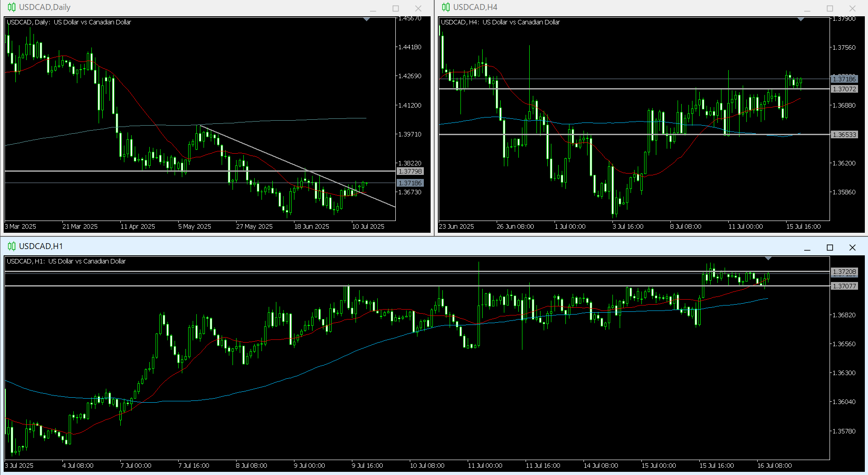Viewport: 868px width, 475px height.
Task: Select the 1.37208 price label on H1 chart
Action: pyautogui.click(x=844, y=272)
